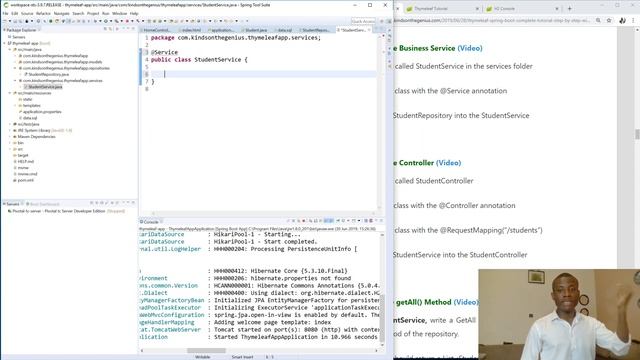The width and height of the screenshot is (640, 360).
Task: Select pom.xml in Package Explorer
Action: tap(25, 180)
